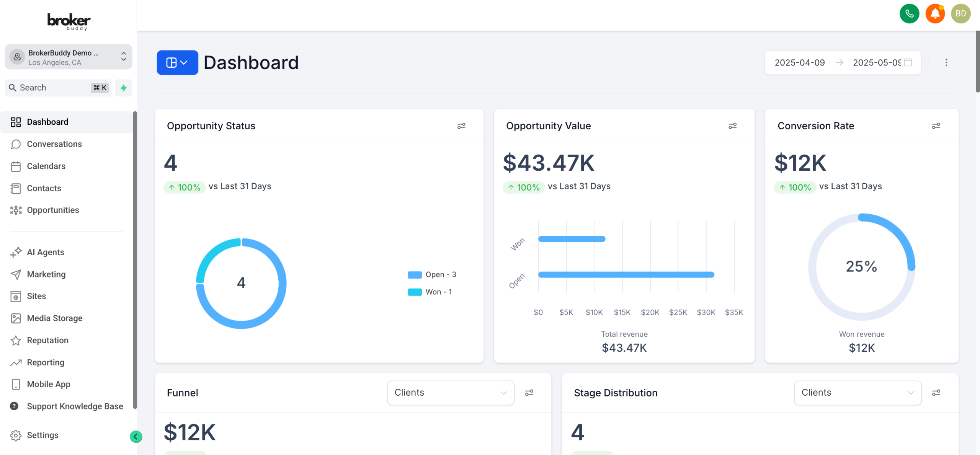Open Opportunity Status widget settings icon
Screen dimensions: 980x455
461,126
